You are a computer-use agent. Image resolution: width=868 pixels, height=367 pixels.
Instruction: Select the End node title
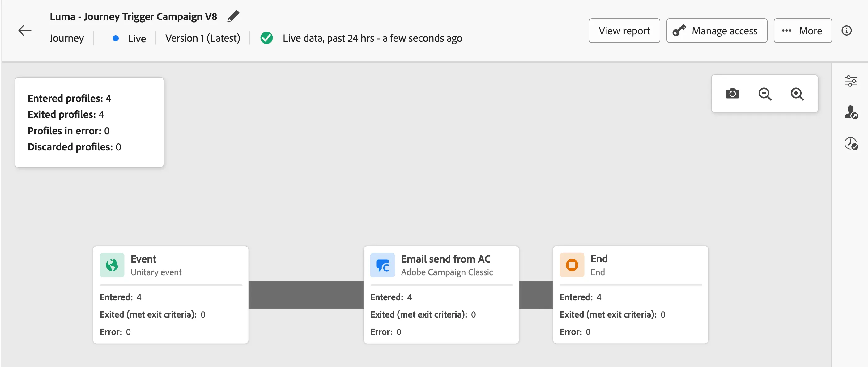pyautogui.click(x=599, y=258)
